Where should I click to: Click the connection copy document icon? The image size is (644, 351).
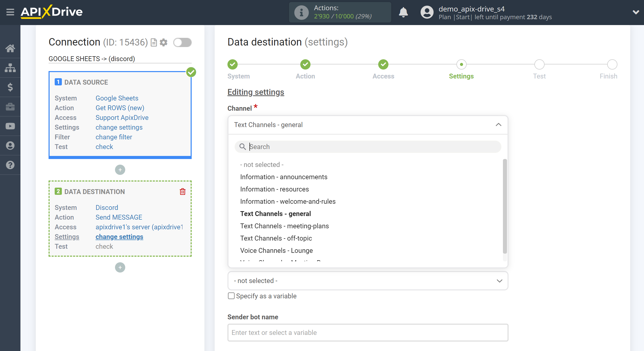tap(154, 42)
